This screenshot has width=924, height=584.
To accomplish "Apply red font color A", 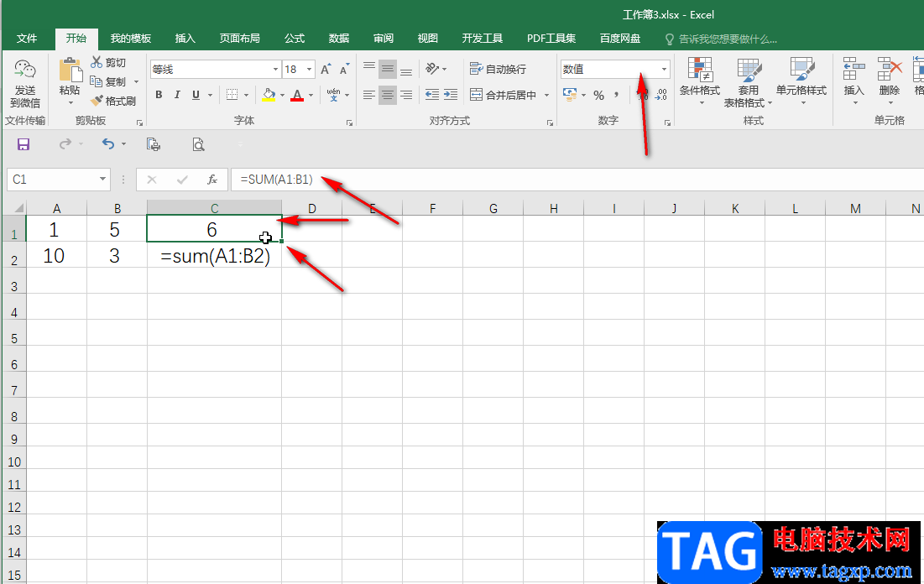I will (x=297, y=95).
